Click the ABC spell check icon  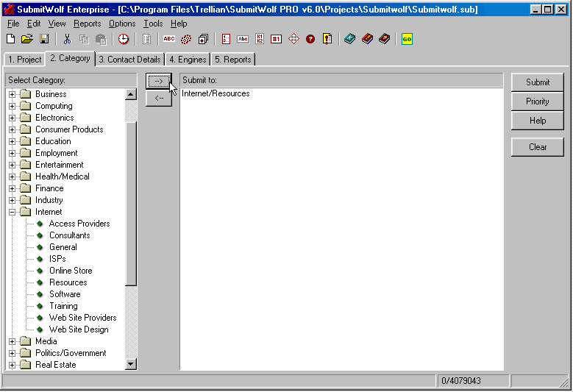click(169, 39)
